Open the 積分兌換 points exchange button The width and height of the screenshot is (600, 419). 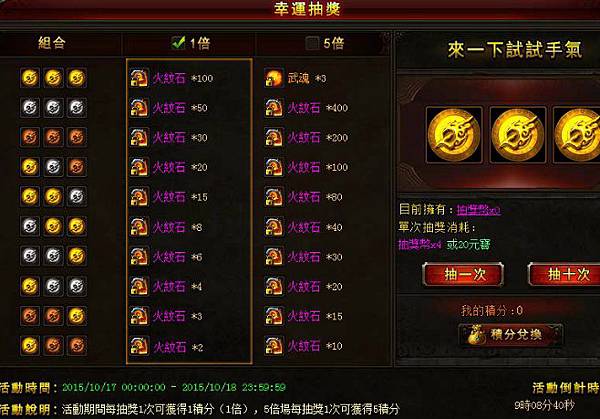pyautogui.click(x=510, y=335)
